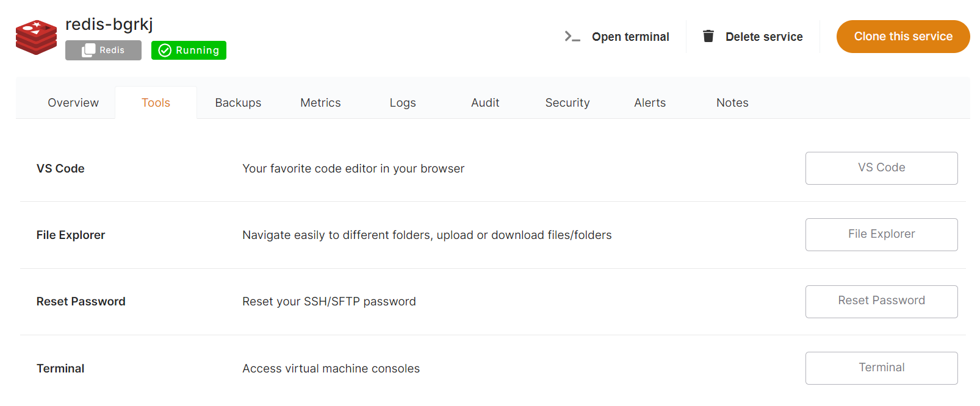Click the copy icon in Redis badge

88,50
